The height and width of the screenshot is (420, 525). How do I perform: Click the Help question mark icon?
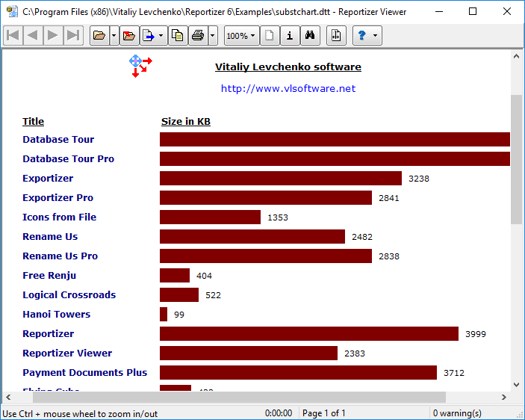pos(362,35)
